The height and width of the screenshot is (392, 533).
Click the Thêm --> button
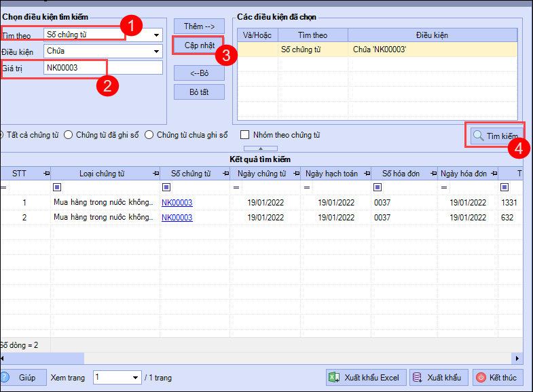(199, 26)
